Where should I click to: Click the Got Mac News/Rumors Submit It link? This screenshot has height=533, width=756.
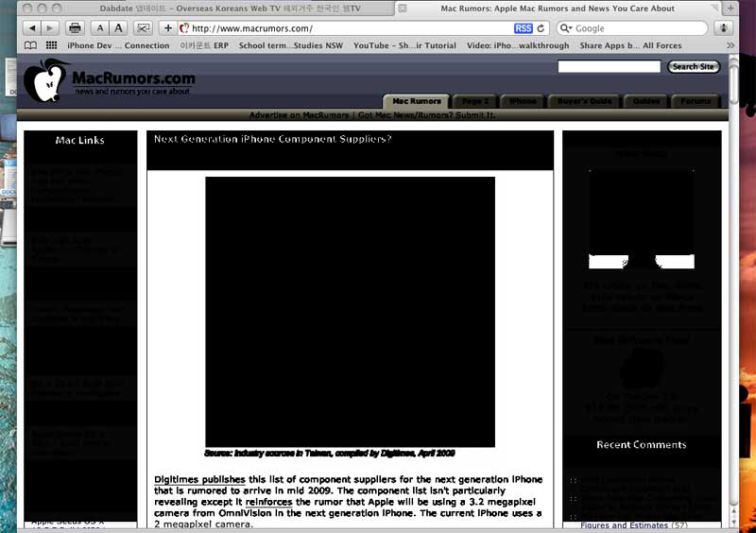(427, 115)
